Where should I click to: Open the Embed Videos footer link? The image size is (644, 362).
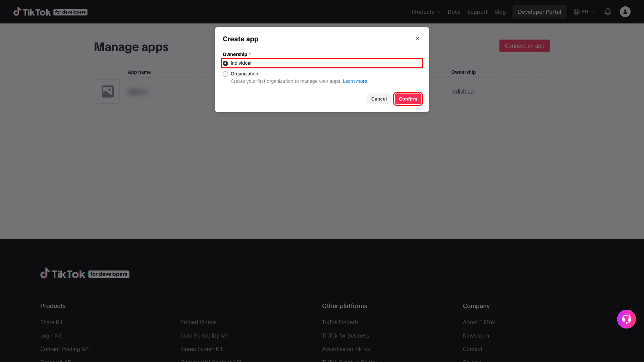199,322
